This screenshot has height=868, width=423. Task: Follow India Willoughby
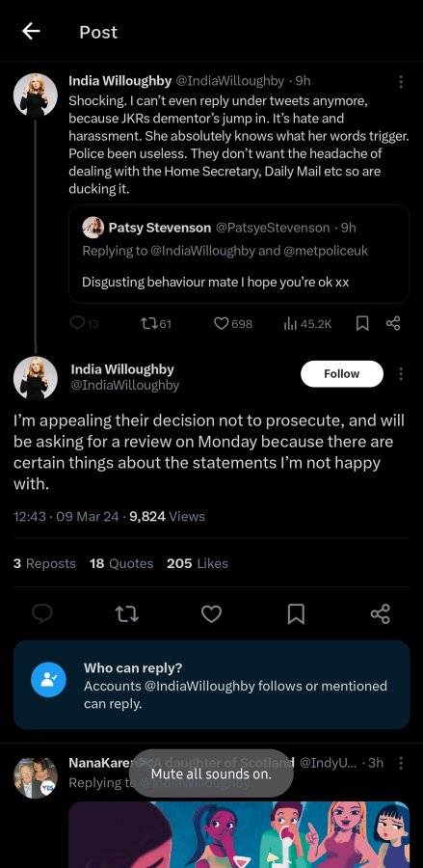[342, 373]
